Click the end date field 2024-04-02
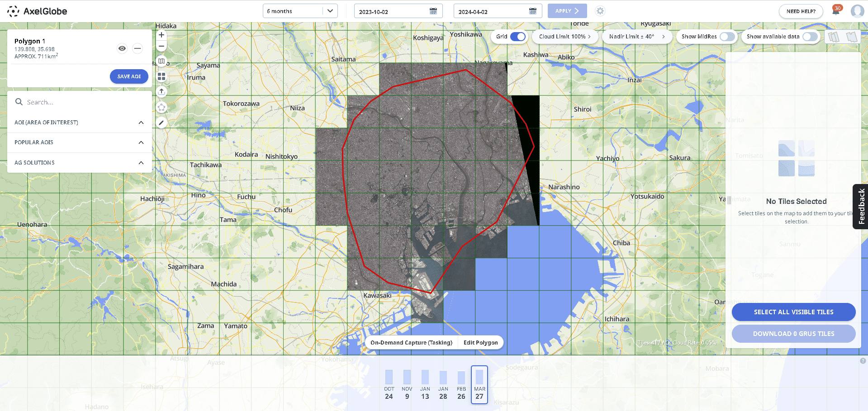868x411 pixels. (x=498, y=11)
